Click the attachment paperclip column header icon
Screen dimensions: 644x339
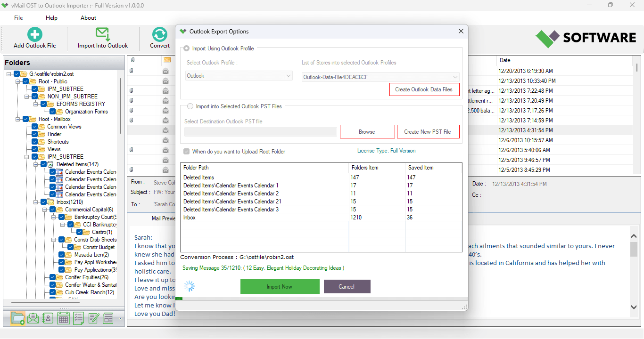coord(132,60)
